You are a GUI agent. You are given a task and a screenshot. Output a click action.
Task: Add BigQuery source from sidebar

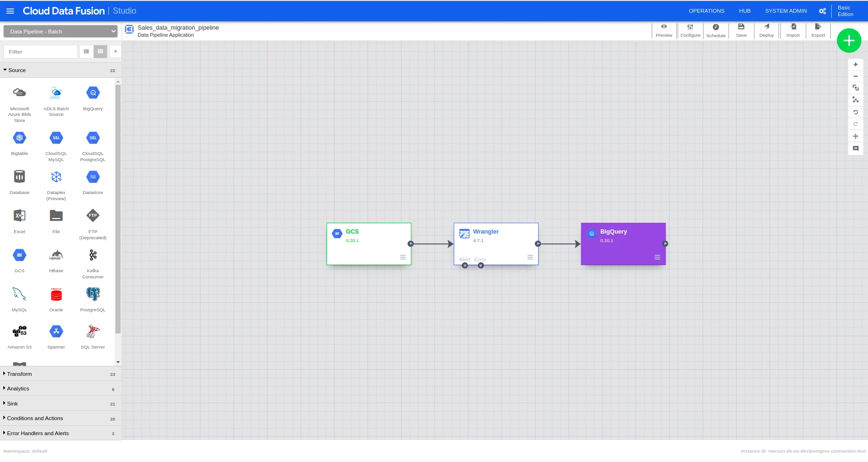click(93, 99)
